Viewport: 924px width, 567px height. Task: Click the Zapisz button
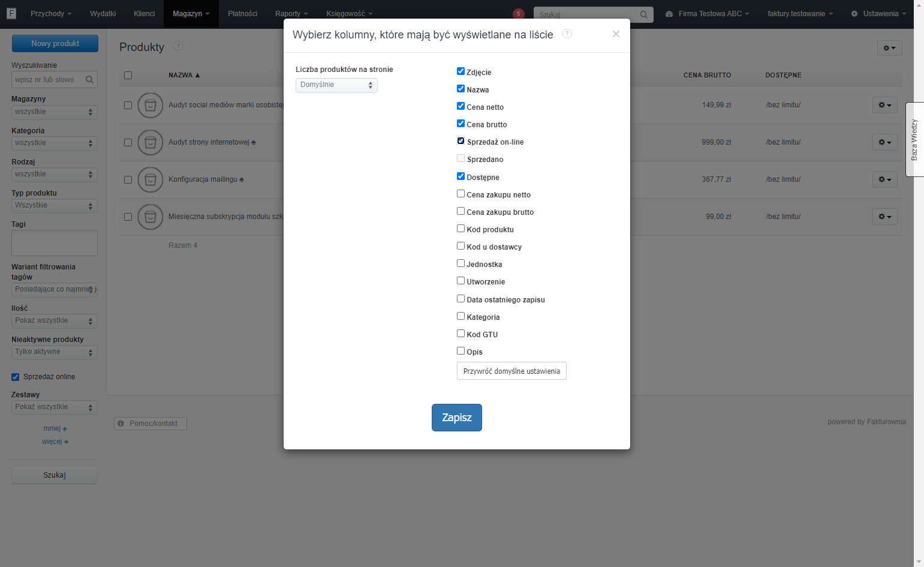pos(457,418)
